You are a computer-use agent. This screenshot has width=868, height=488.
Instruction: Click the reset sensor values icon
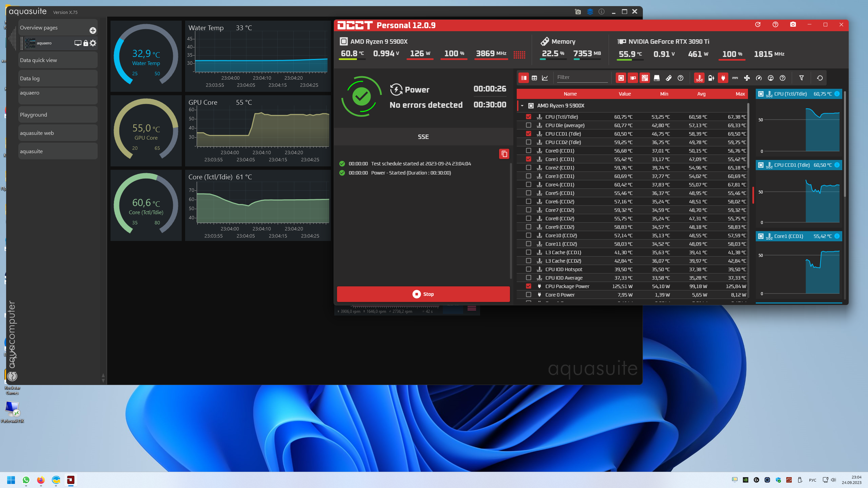point(820,78)
